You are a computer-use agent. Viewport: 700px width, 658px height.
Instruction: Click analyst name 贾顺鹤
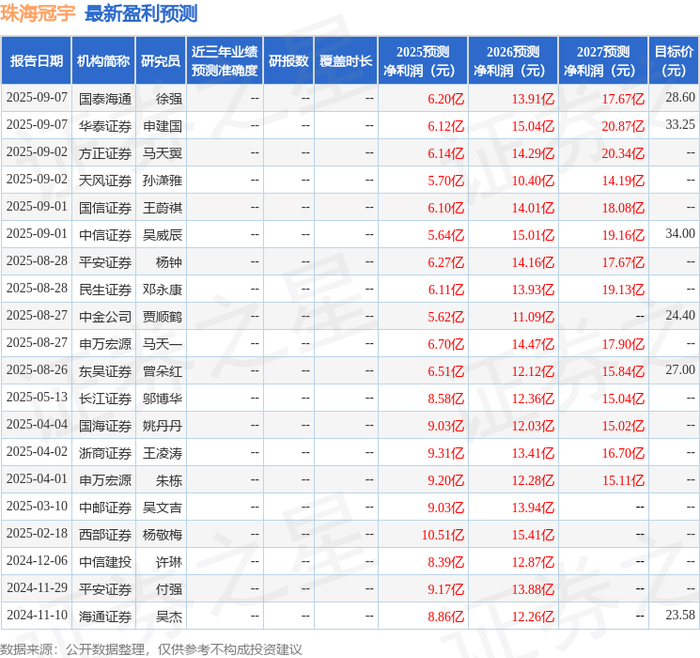pos(162,317)
